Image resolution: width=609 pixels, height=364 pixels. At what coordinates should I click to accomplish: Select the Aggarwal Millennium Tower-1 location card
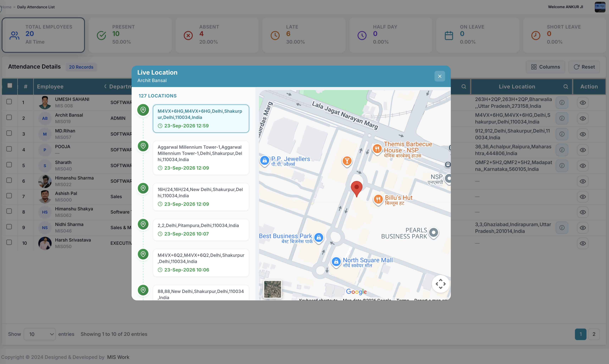tap(201, 158)
